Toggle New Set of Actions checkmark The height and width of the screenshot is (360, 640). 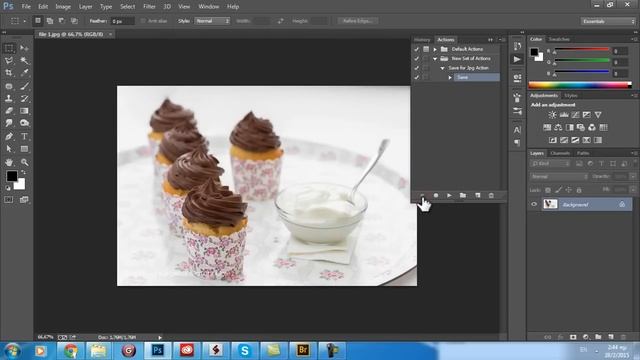pyautogui.click(x=416, y=58)
